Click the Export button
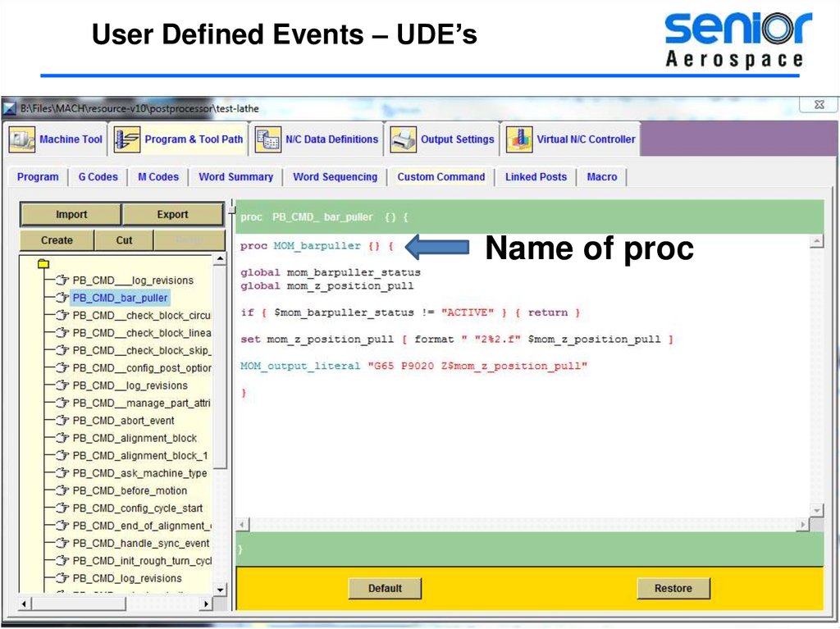The width and height of the screenshot is (840, 629). click(x=172, y=214)
